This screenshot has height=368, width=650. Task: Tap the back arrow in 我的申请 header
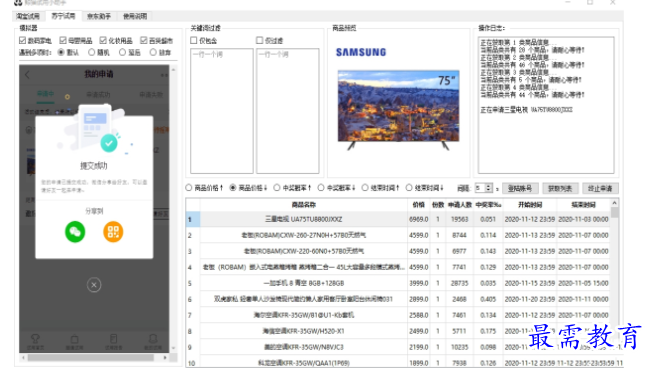coord(27,75)
